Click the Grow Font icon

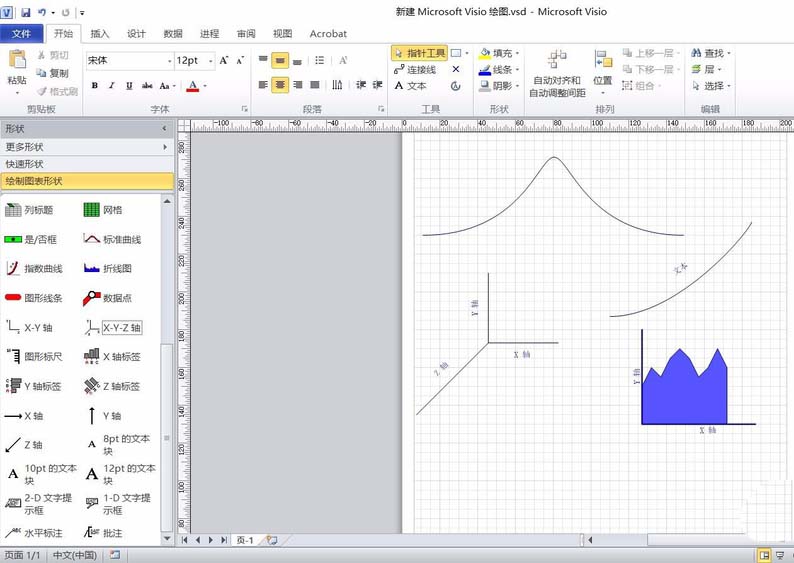(x=224, y=60)
